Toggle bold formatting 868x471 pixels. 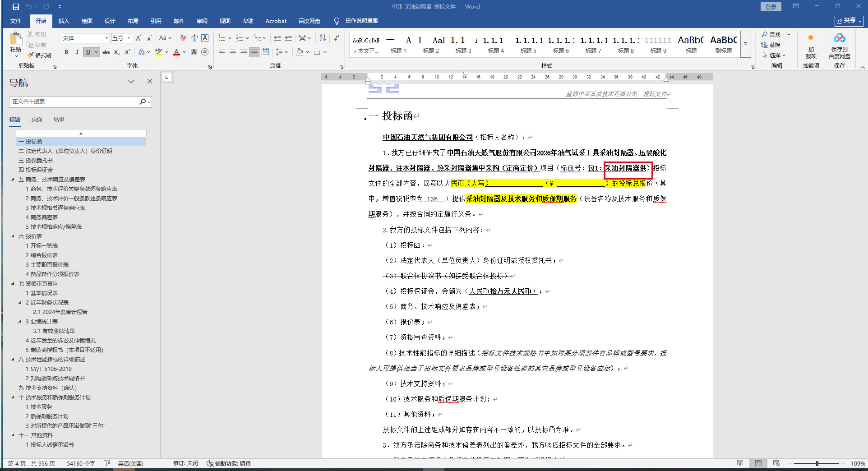(x=66, y=52)
